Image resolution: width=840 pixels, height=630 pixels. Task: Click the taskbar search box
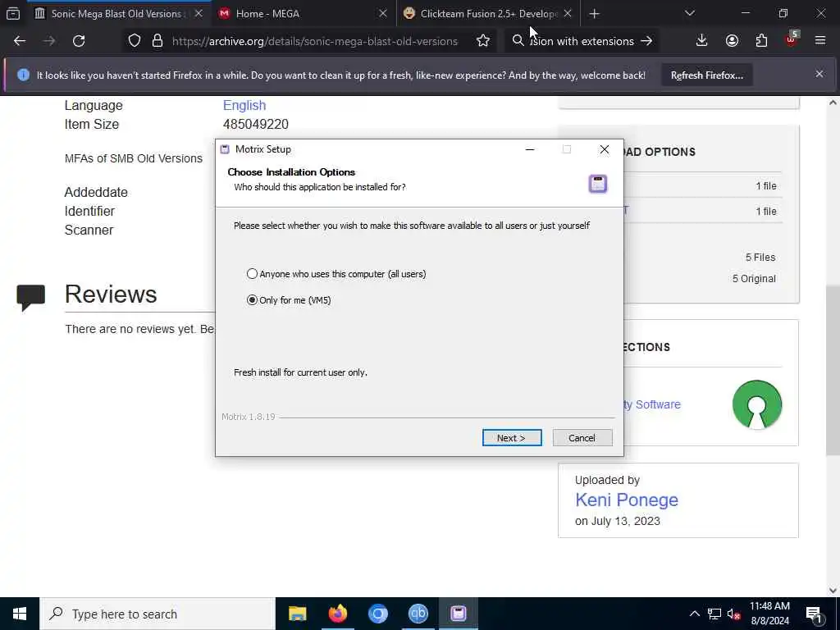pos(157,614)
